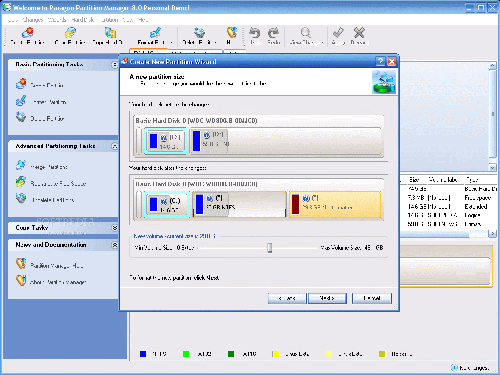Click the Format Partition toolbar icon

[x=155, y=33]
